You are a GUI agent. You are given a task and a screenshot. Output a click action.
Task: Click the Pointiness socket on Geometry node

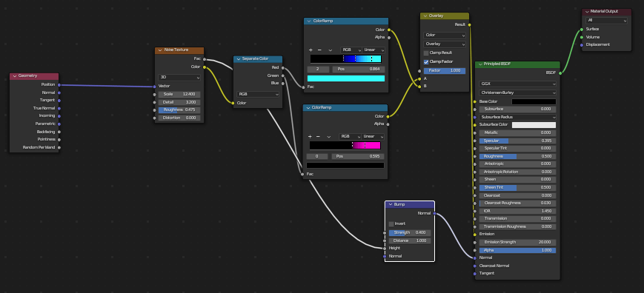pos(59,139)
